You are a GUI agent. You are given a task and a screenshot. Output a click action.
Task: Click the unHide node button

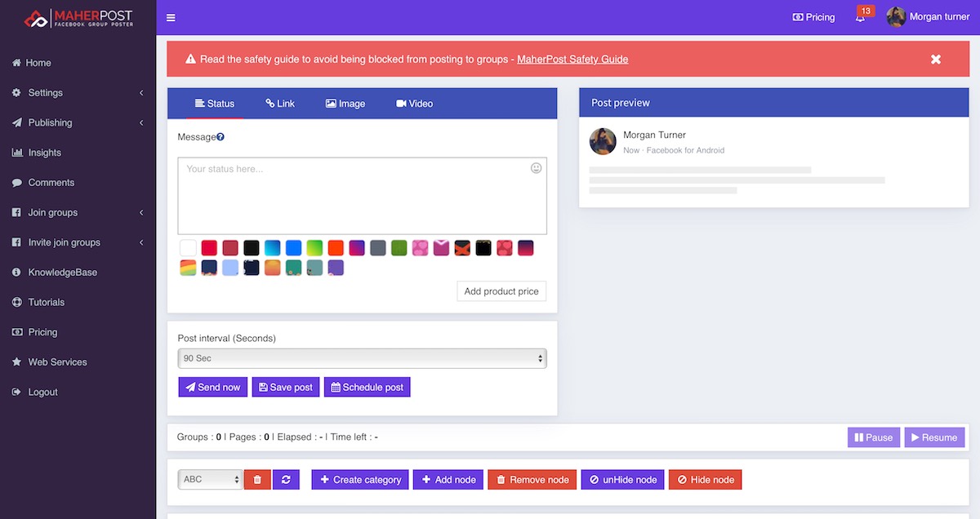point(623,480)
